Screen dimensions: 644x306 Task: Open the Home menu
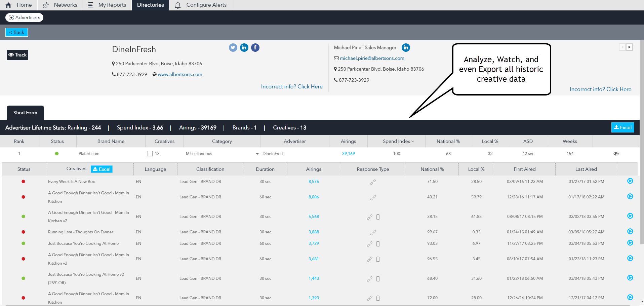pos(19,5)
